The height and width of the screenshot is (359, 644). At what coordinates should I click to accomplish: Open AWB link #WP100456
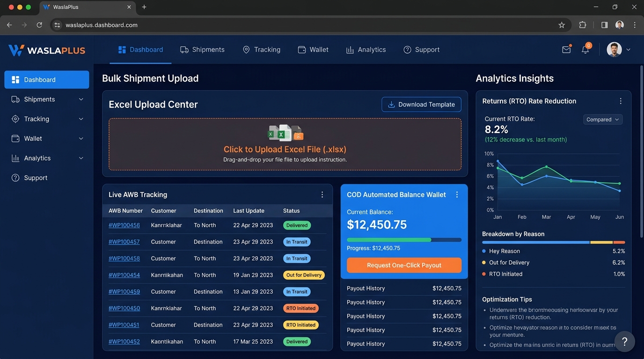124,225
